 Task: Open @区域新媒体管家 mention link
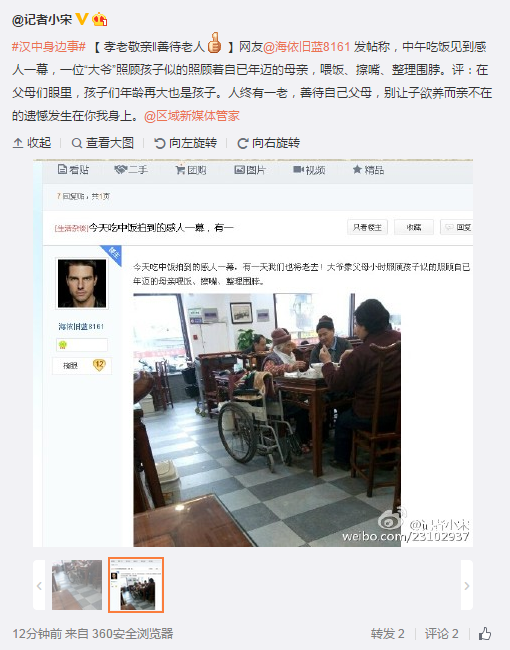click(x=192, y=116)
